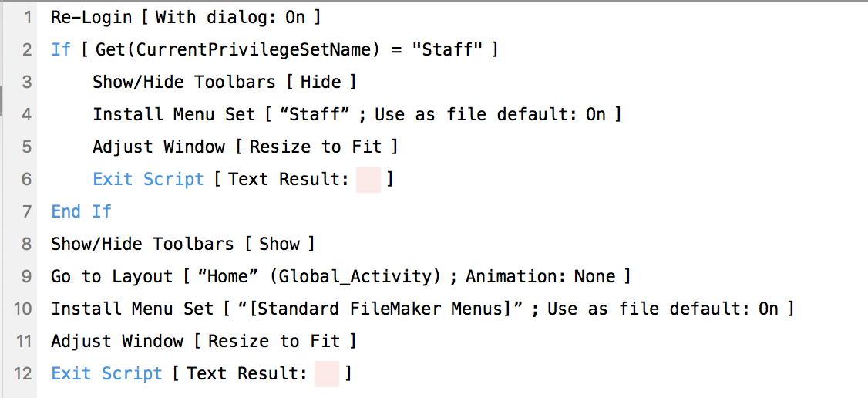The width and height of the screenshot is (868, 398).
Task: Select Install Menu Set "Staff" step
Action: (x=173, y=114)
